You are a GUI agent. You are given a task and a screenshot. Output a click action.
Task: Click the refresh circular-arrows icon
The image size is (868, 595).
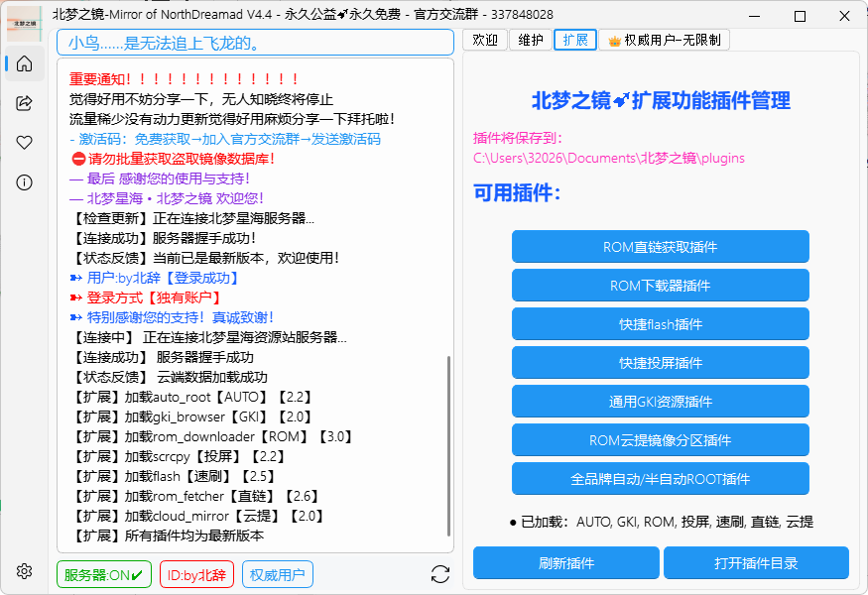(439, 573)
